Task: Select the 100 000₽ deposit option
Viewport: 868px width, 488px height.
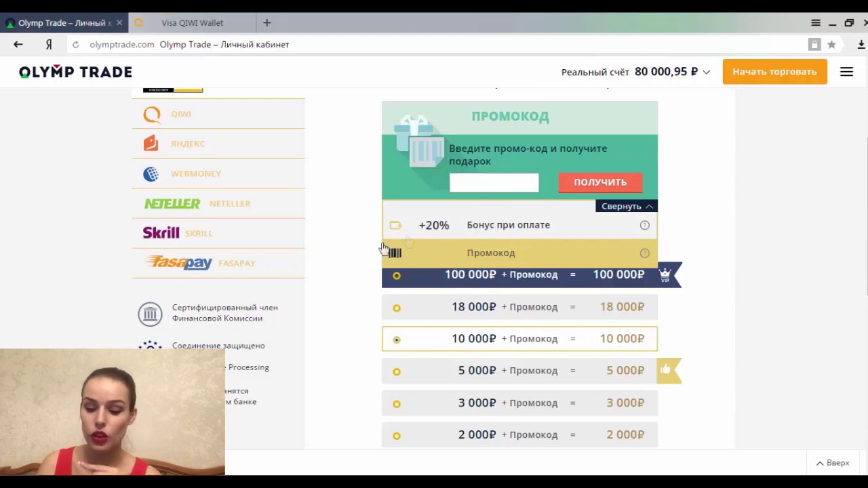Action: pos(519,274)
